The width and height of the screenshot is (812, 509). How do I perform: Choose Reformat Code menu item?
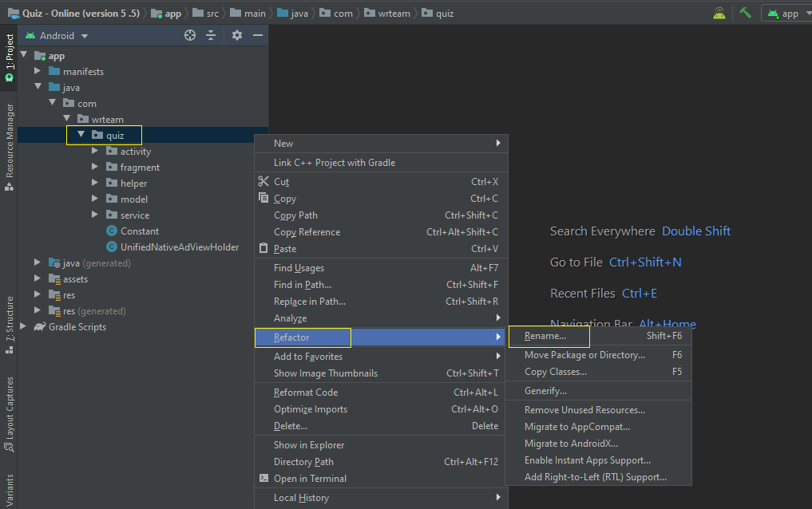[381, 393]
